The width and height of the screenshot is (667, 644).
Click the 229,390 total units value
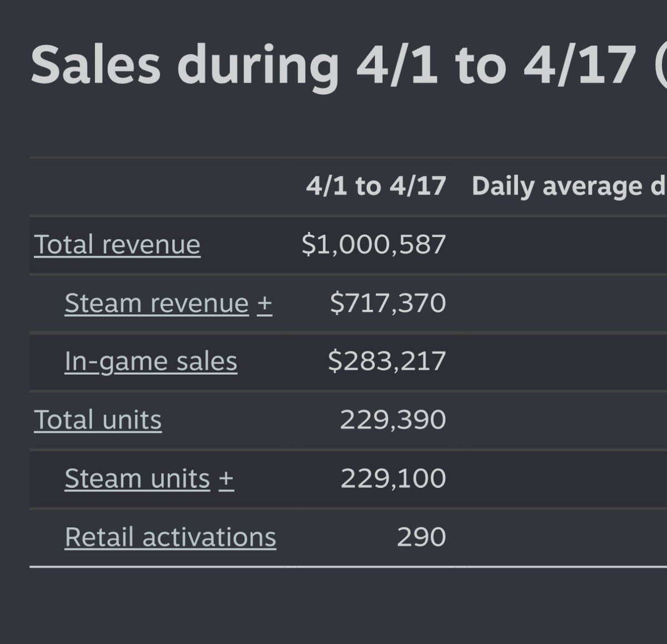coord(393,420)
